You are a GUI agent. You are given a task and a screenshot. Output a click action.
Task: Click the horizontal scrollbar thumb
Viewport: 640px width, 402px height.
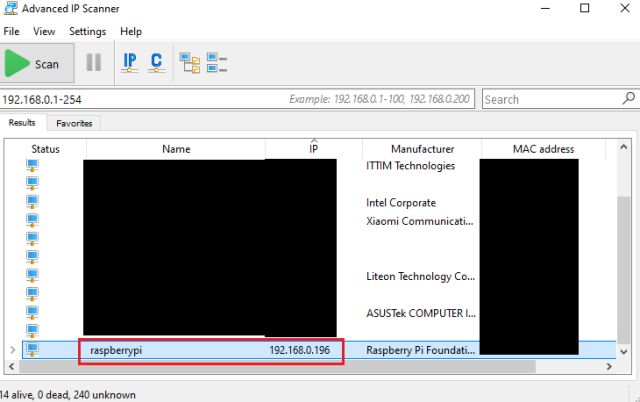coord(277,366)
